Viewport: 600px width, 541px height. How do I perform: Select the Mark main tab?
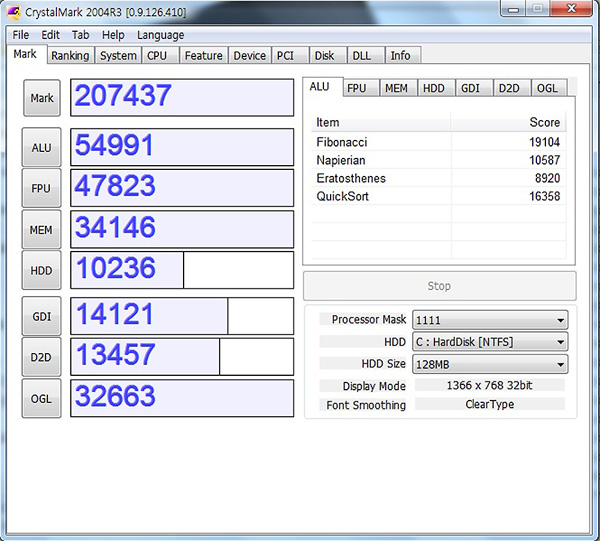coord(25,54)
